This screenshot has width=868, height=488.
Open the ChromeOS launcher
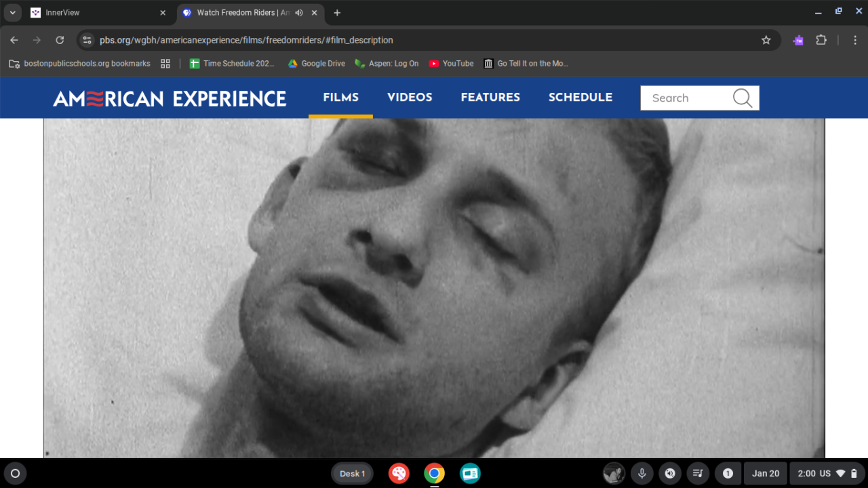(15, 474)
